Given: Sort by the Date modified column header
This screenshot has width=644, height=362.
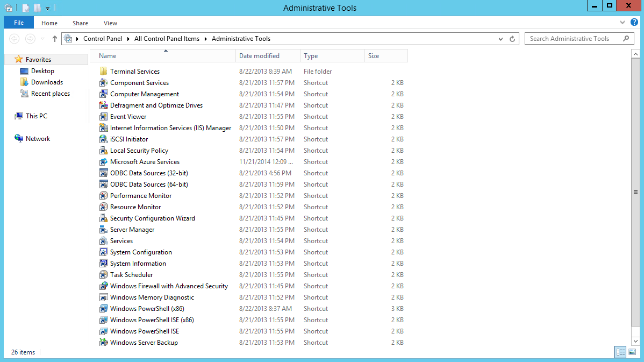Looking at the screenshot, I should tap(268, 56).
